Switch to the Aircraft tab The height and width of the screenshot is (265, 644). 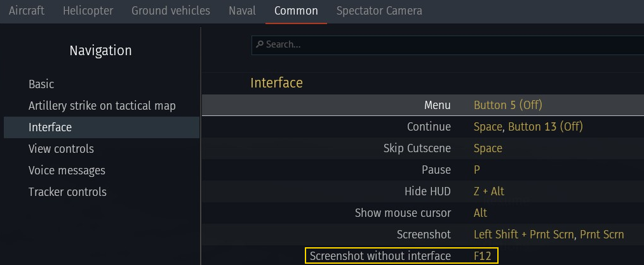coord(27,11)
